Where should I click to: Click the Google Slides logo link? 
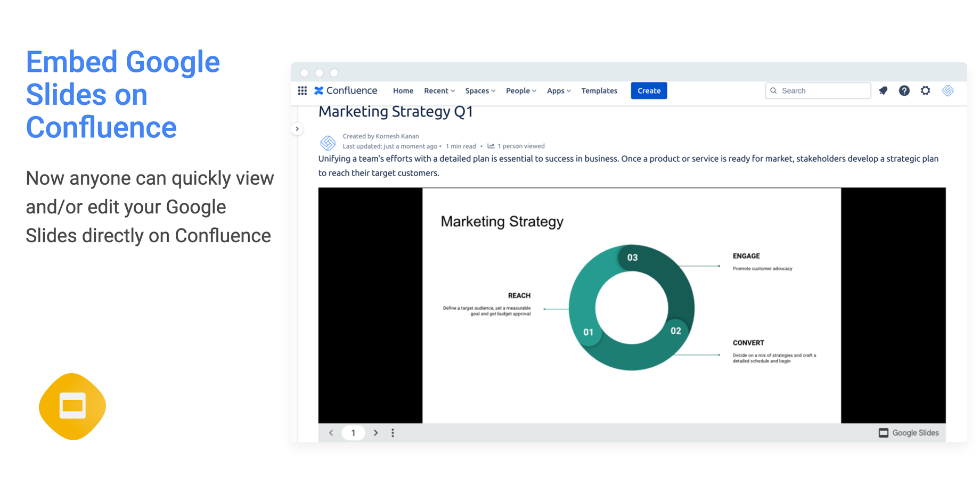coord(909,433)
